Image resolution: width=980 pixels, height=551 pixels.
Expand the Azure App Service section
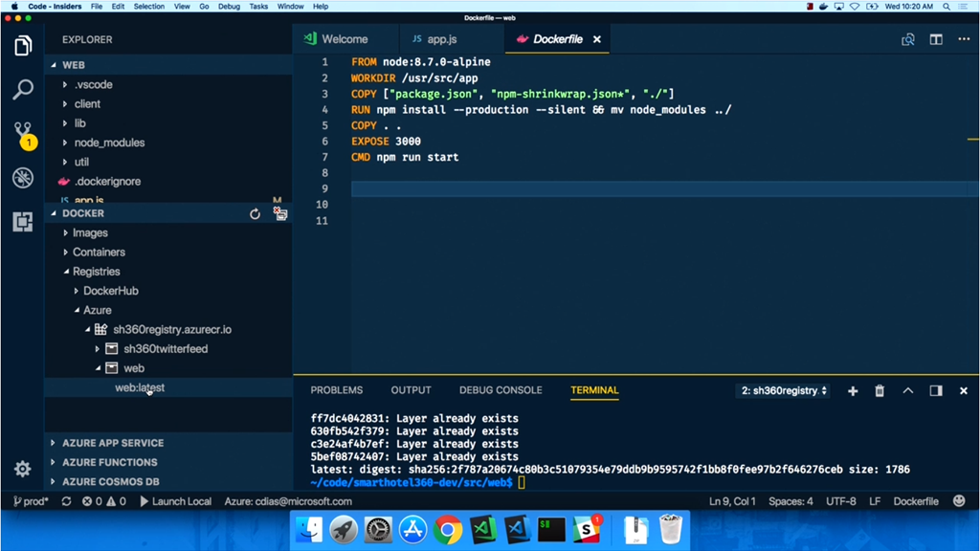112,443
